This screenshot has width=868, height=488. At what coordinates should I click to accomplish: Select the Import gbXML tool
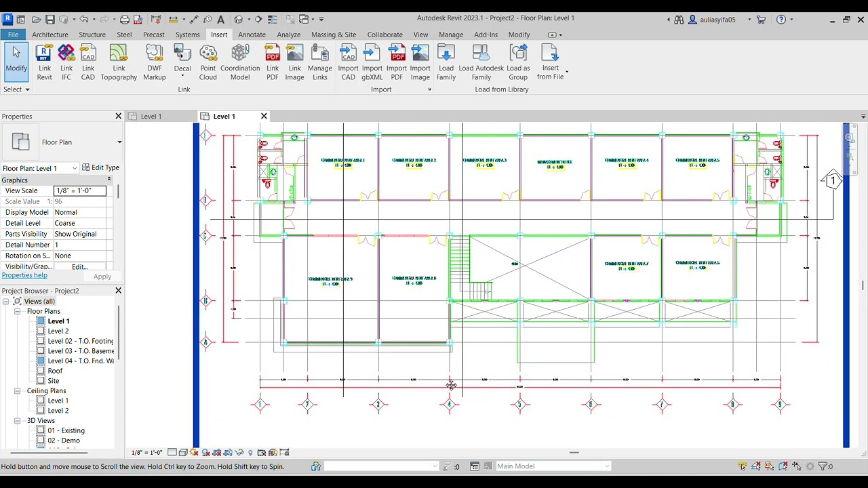coord(372,62)
